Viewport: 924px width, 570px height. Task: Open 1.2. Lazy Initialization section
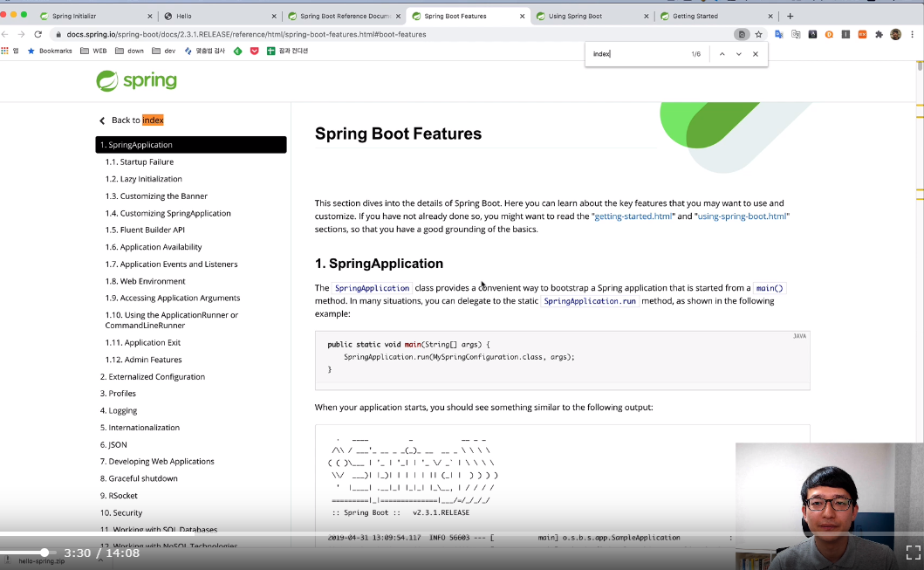pyautogui.click(x=144, y=179)
